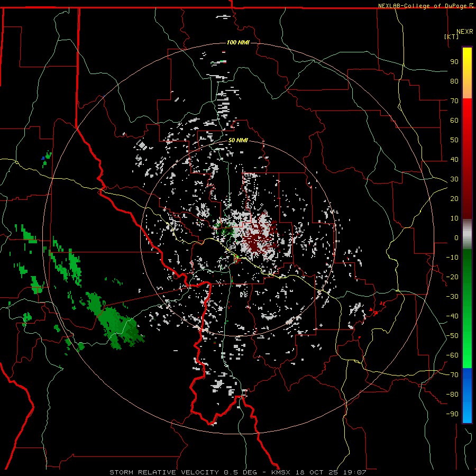Click the NEXLAB-College of DuPage credit text
The height and width of the screenshot is (476, 476).
coord(423,6)
